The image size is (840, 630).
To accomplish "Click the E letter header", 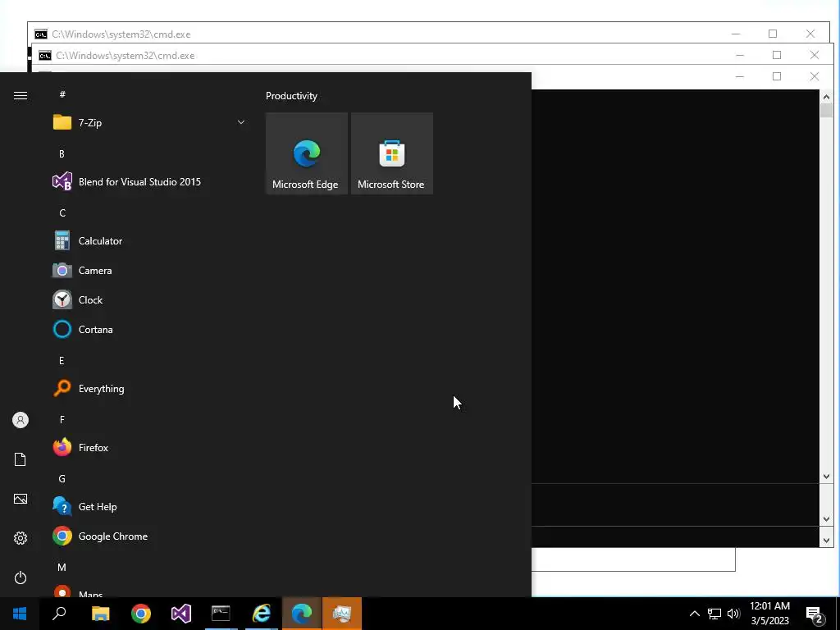I will click(x=62, y=361).
